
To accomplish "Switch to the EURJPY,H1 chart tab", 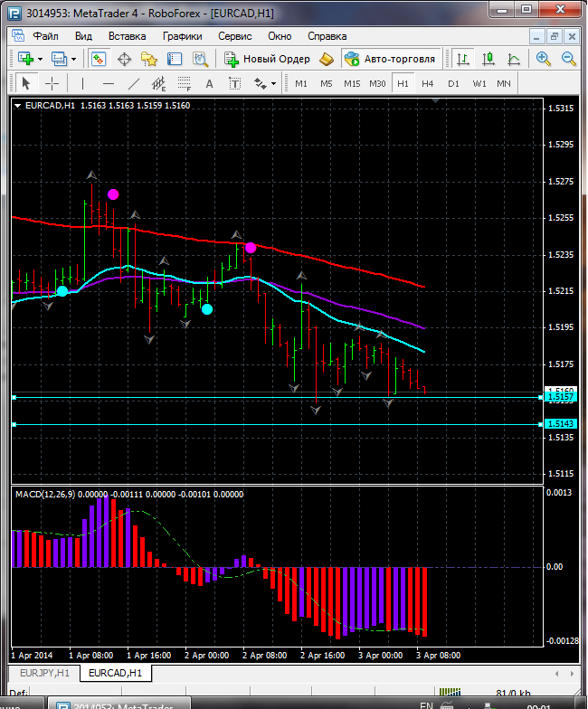I will tap(44, 673).
